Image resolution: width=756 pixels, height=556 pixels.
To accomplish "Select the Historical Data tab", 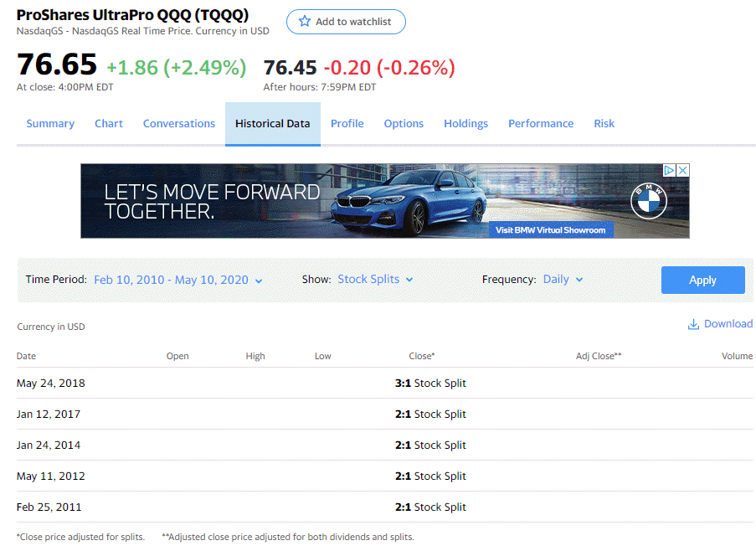I will pos(272,123).
